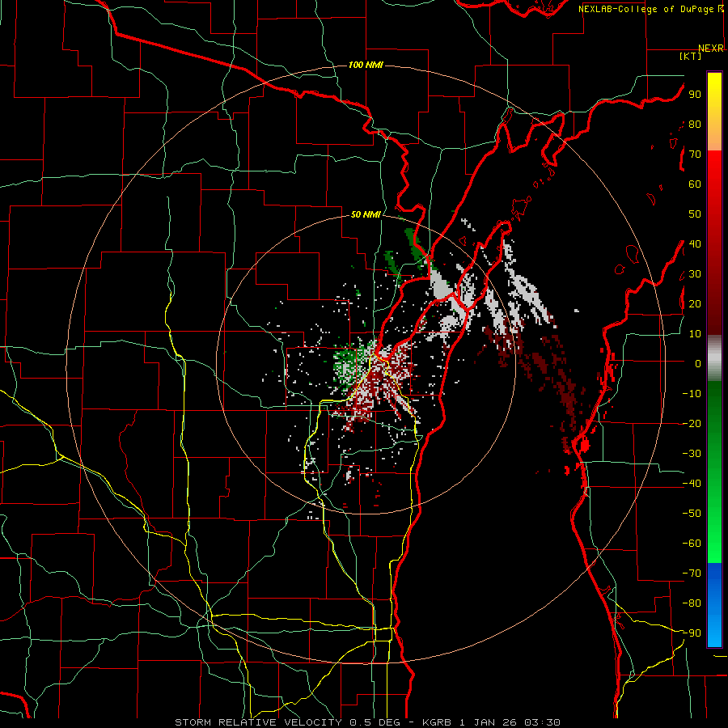Click the positive 90 knot scale label

tap(695, 95)
